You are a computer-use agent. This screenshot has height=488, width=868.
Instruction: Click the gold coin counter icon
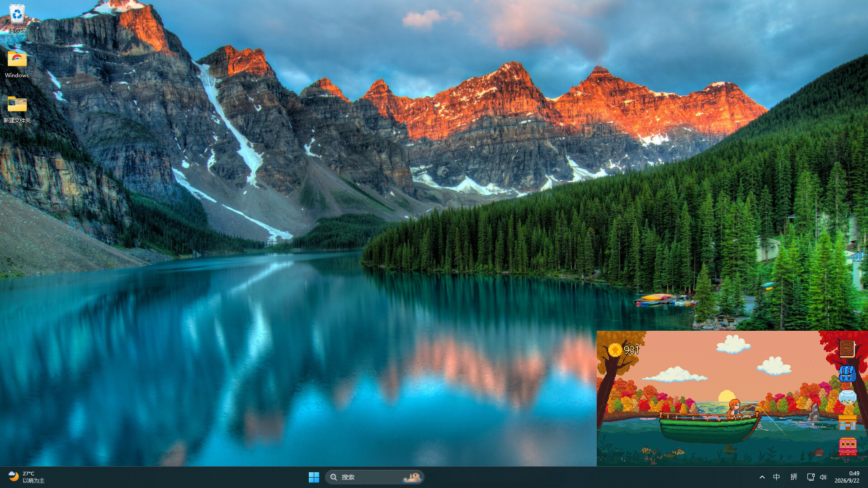615,350
